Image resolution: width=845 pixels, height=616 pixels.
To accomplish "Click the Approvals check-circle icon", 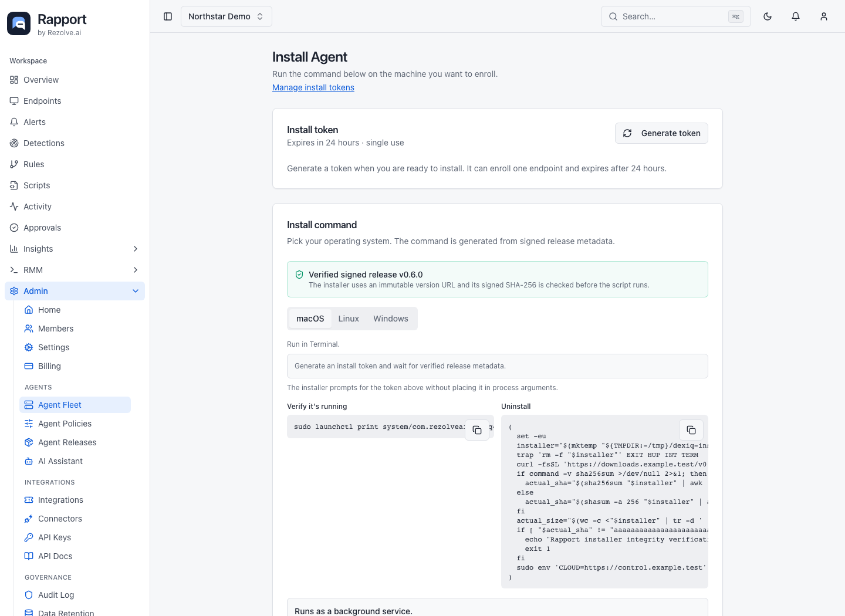I will coord(14,228).
